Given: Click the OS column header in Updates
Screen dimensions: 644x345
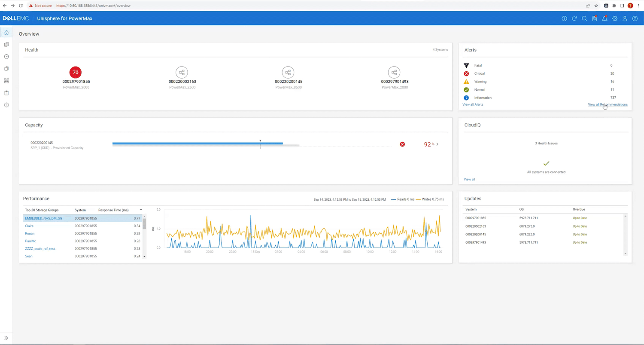Looking at the screenshot, I should pos(522,209).
